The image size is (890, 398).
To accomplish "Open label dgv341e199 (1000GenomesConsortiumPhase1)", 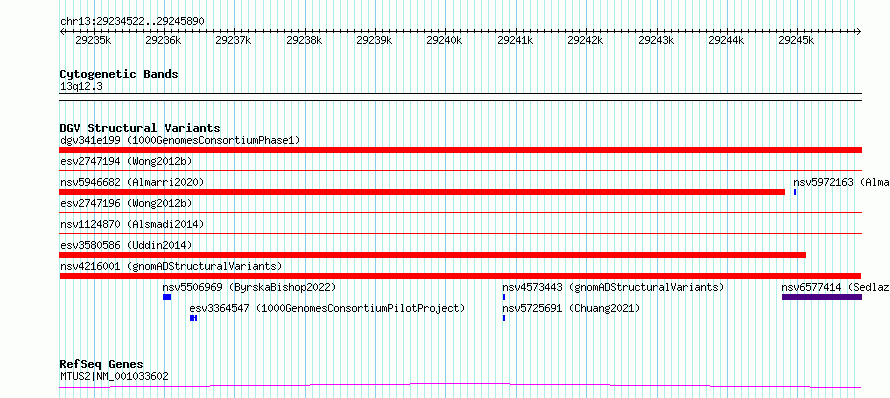I will tap(180, 140).
